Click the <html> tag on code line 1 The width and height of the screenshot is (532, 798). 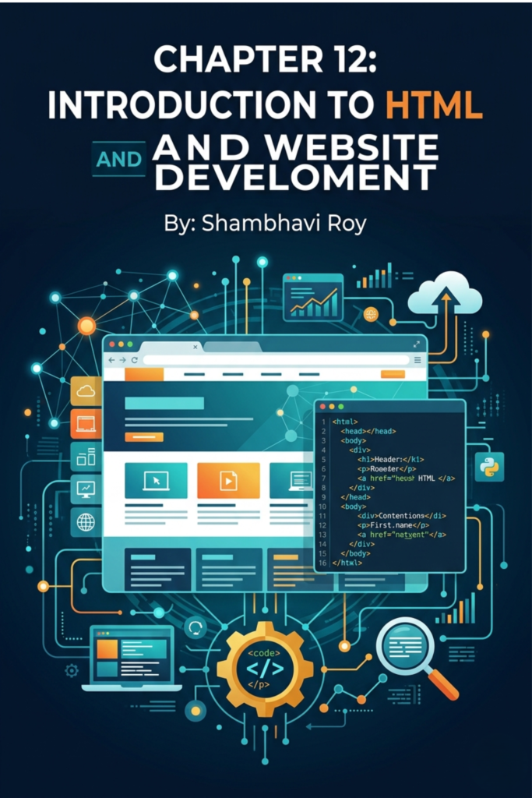tap(345, 422)
